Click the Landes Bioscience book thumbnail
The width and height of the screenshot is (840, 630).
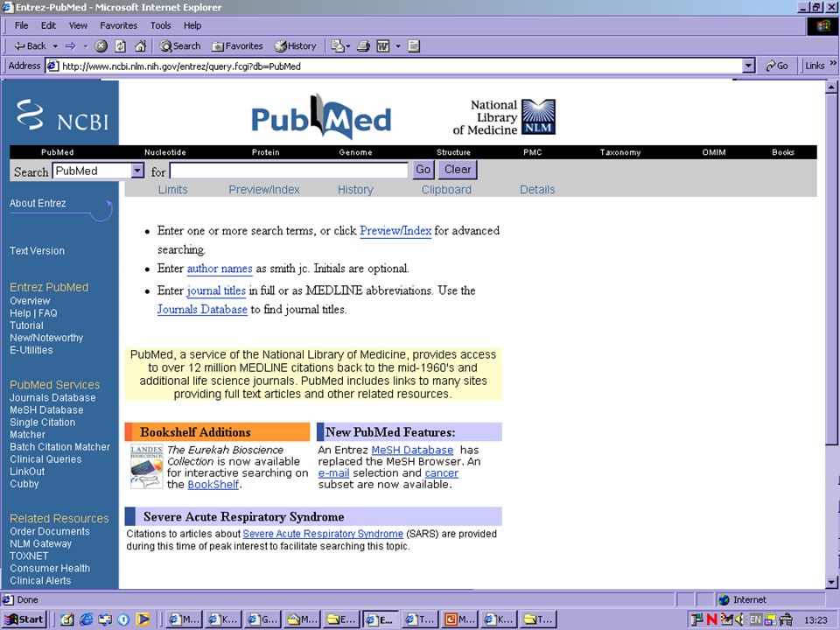point(146,466)
